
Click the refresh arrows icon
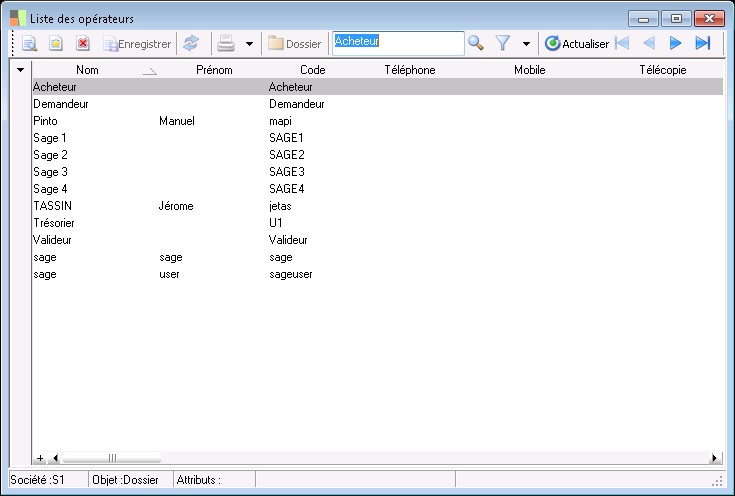point(190,44)
